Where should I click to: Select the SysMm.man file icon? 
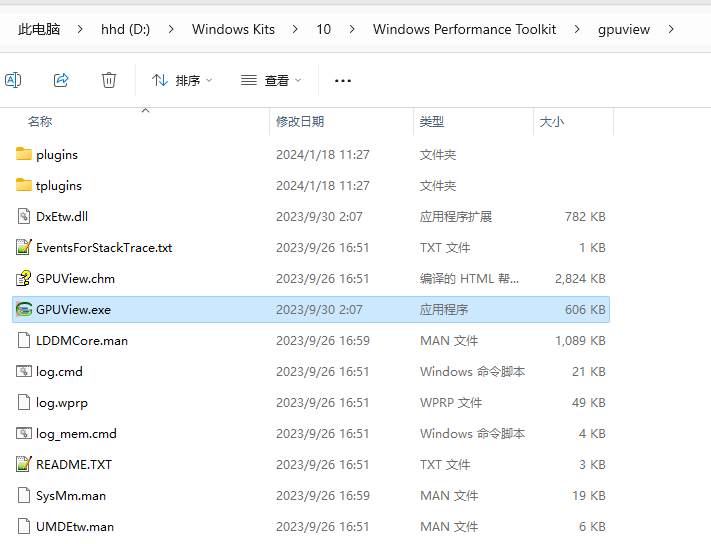pos(24,495)
